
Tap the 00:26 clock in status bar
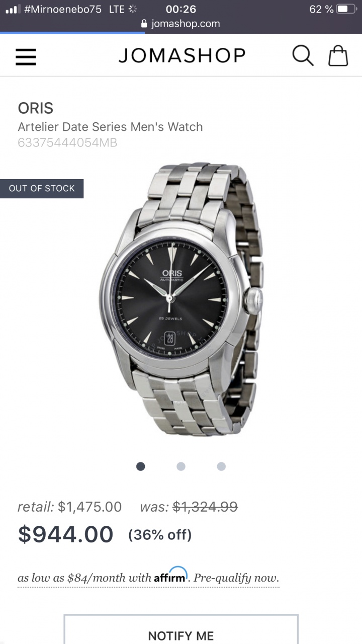pos(181,9)
